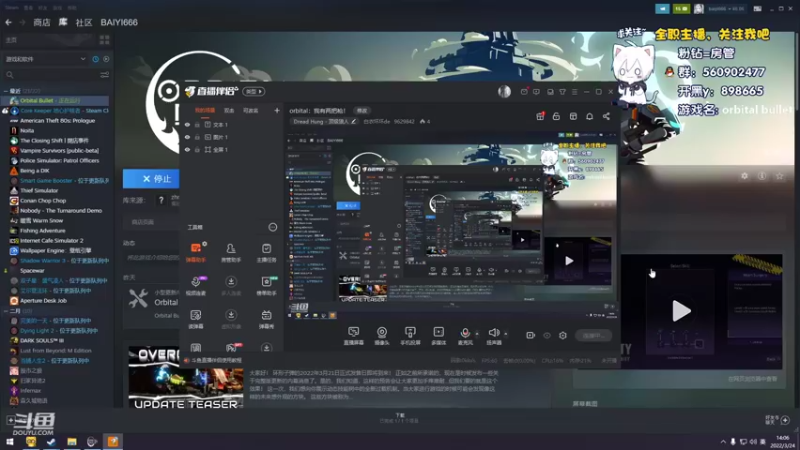Open gift box icon with red badge
Viewport: 800px width, 450px height.
540,116
